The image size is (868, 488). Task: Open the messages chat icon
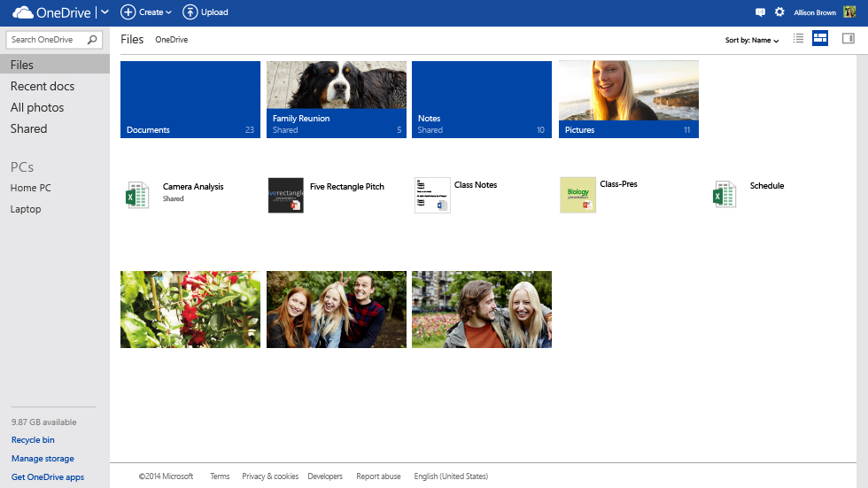760,12
